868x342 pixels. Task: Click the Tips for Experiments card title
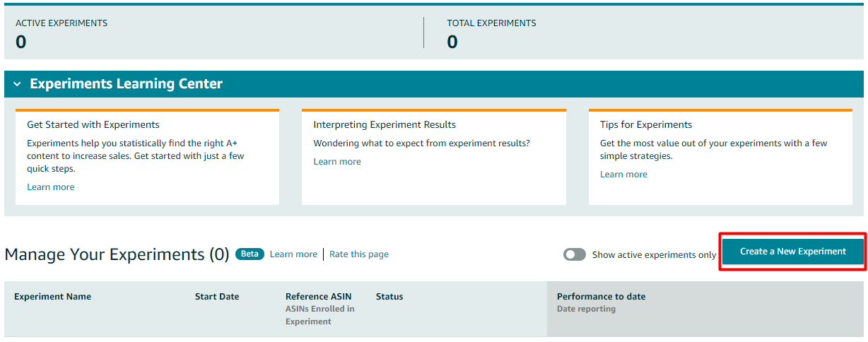tap(645, 125)
